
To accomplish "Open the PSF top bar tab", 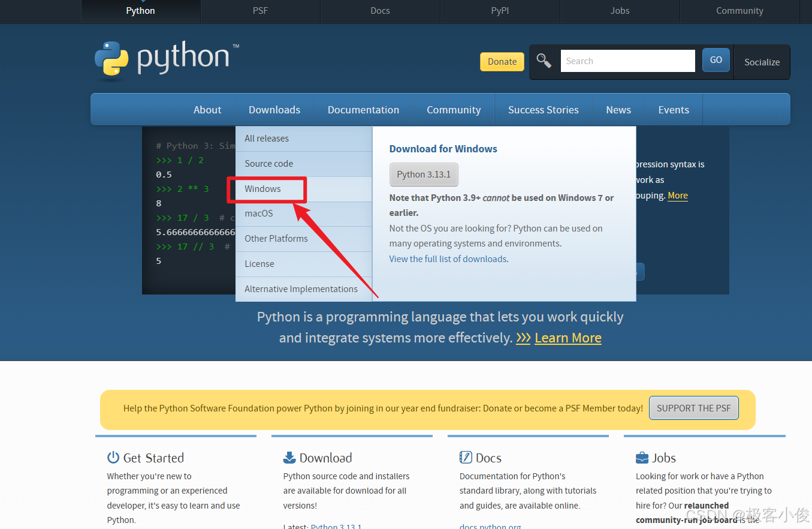I will coord(261,11).
